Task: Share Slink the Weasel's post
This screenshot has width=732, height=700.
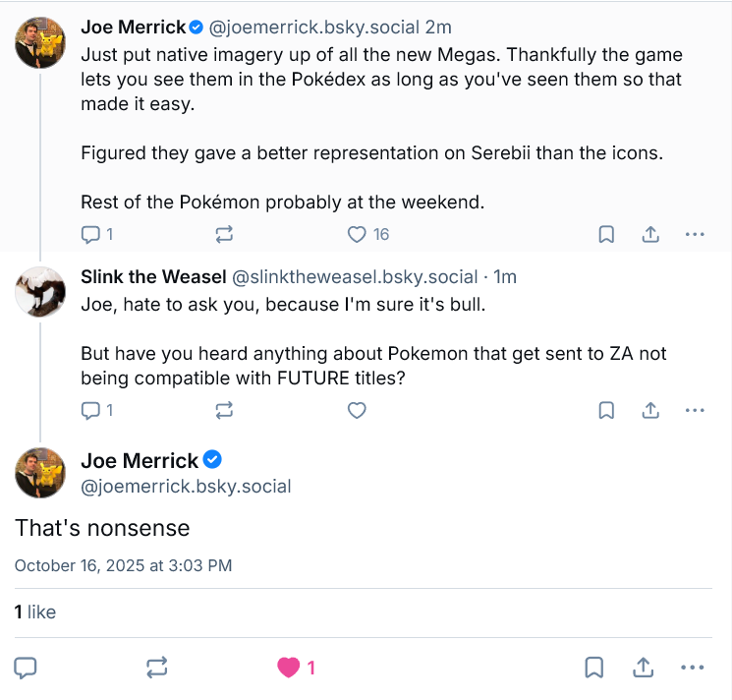Action: coord(650,410)
